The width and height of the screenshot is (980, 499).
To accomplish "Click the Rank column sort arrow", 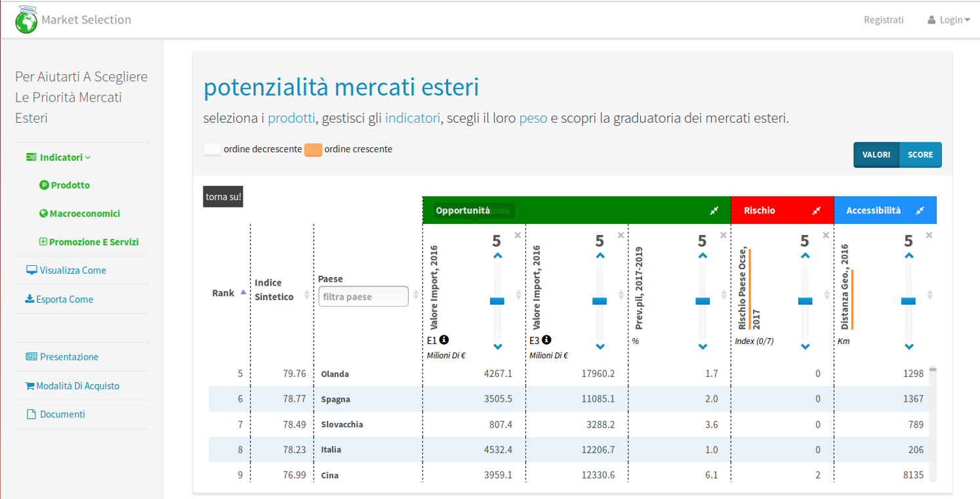I will (x=242, y=291).
